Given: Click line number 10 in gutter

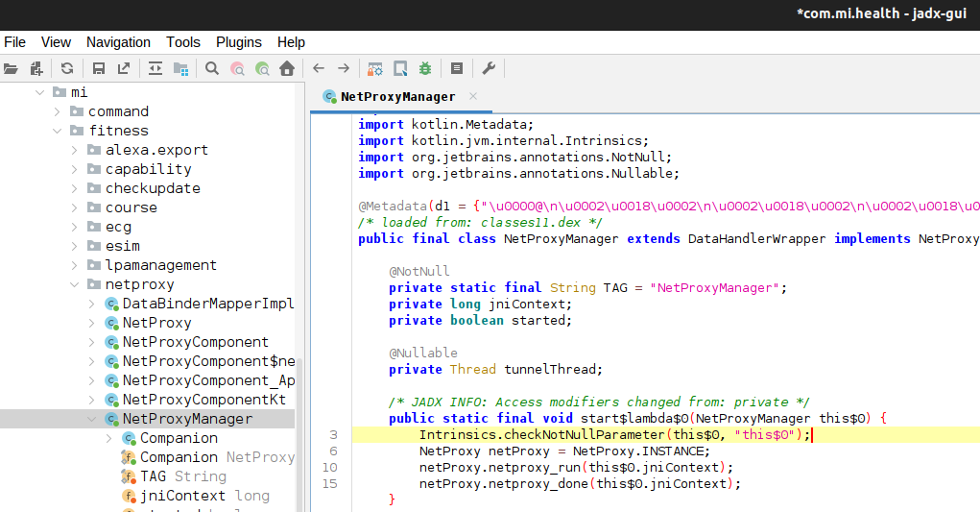Looking at the screenshot, I should (329, 468).
